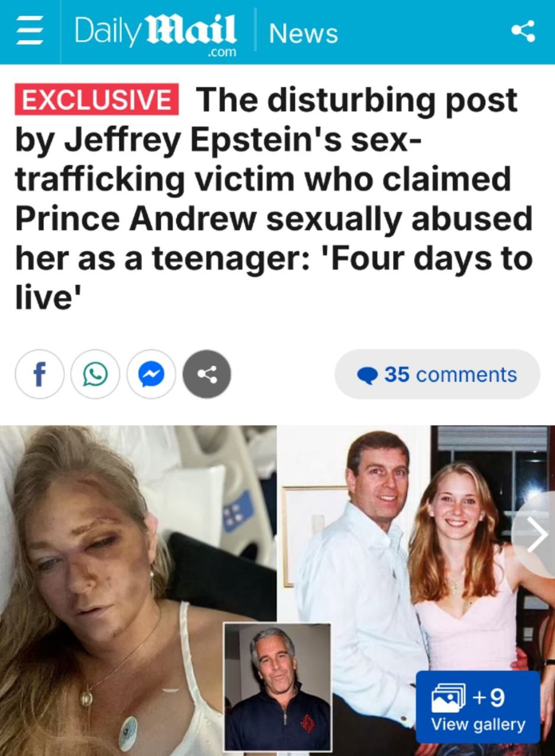Share the article via WhatsApp
The width and height of the screenshot is (555, 756).
click(x=95, y=374)
